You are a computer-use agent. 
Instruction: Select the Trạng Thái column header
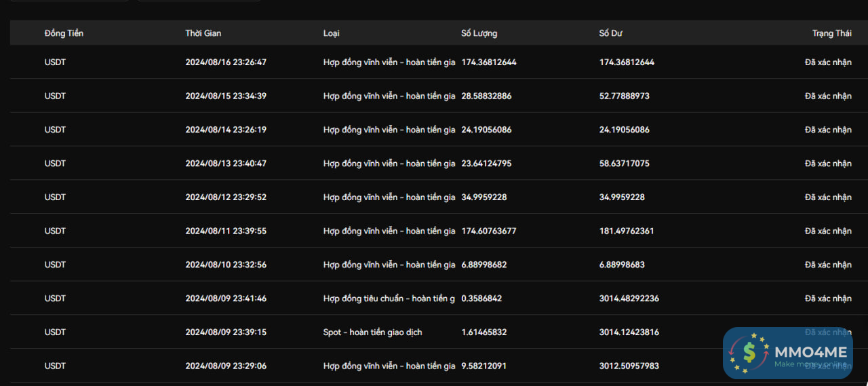tap(832, 33)
